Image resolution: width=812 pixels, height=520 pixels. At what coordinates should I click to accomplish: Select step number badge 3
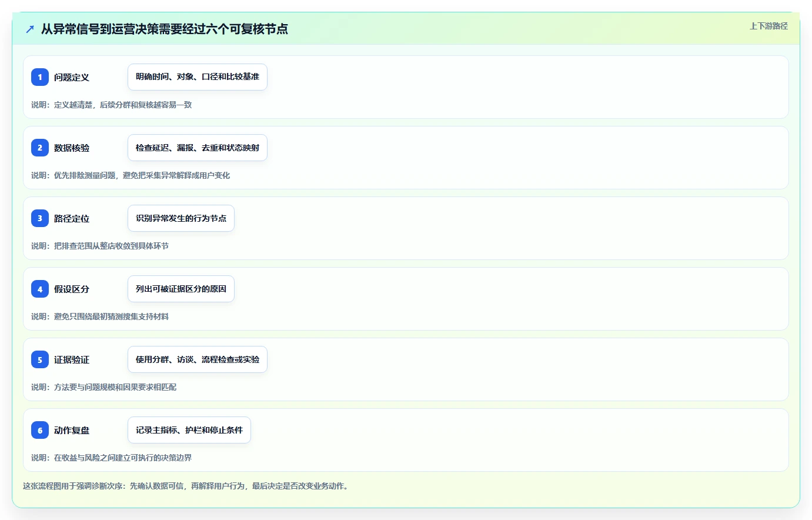click(x=40, y=218)
